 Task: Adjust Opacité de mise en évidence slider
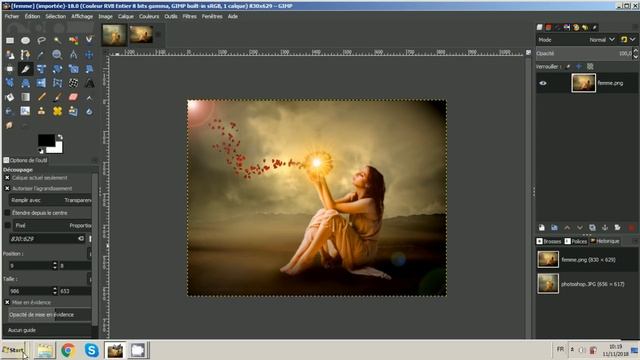[50, 315]
